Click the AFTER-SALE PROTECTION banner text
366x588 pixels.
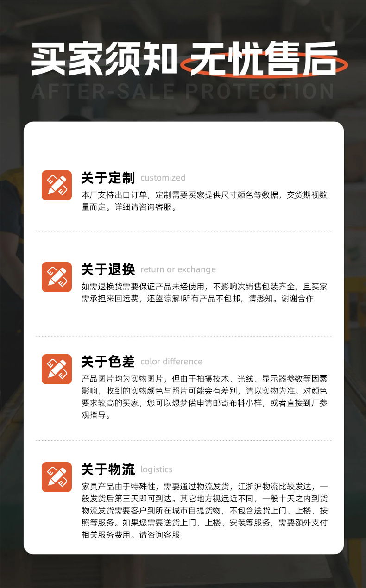[x=183, y=92]
